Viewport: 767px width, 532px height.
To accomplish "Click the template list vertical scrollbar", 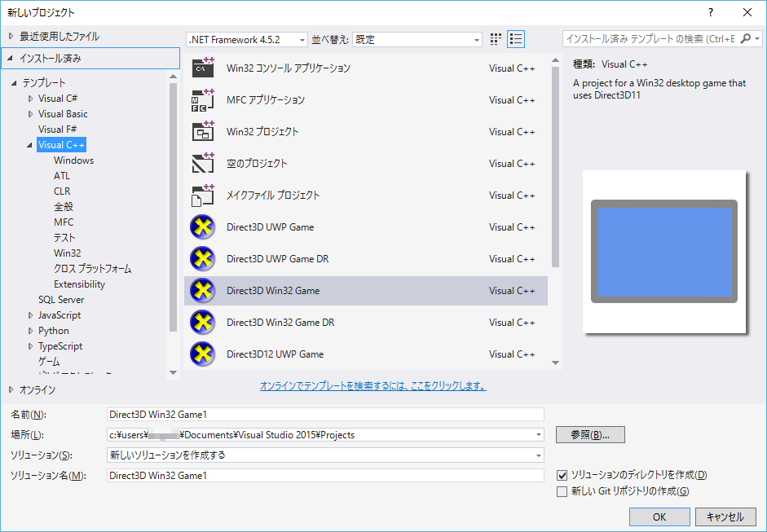I will coord(555,166).
